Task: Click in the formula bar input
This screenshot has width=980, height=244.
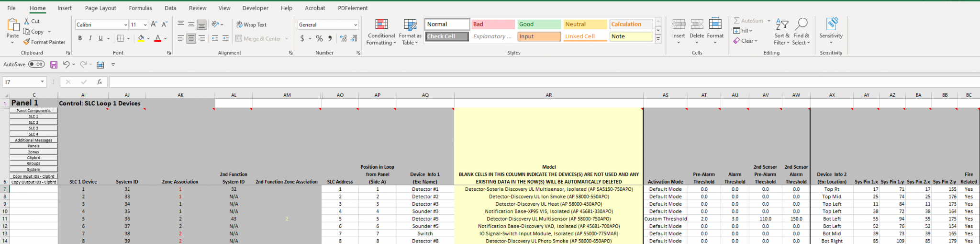Action: 526,82
